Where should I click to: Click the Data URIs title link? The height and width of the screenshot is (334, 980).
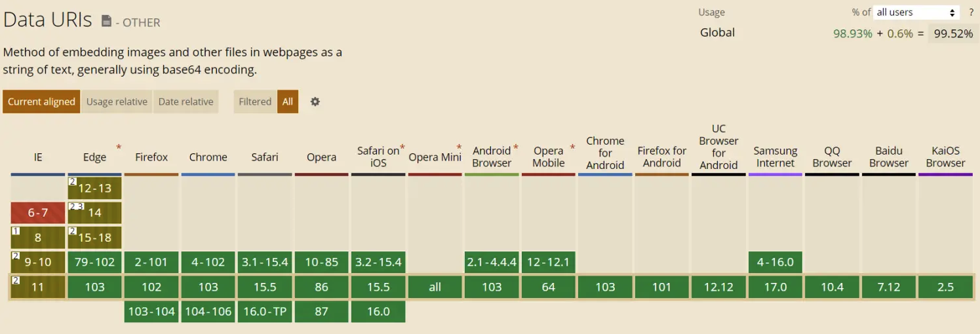(48, 20)
